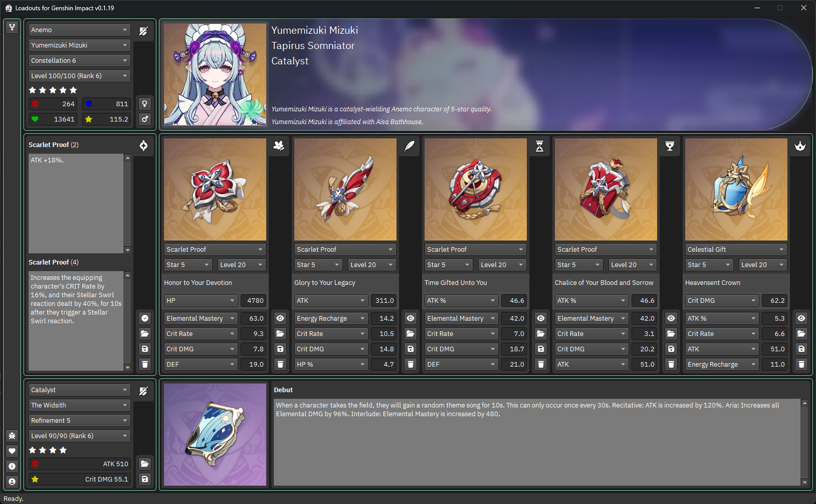Toggle the eye icon for circlet artifact

pos(802,318)
